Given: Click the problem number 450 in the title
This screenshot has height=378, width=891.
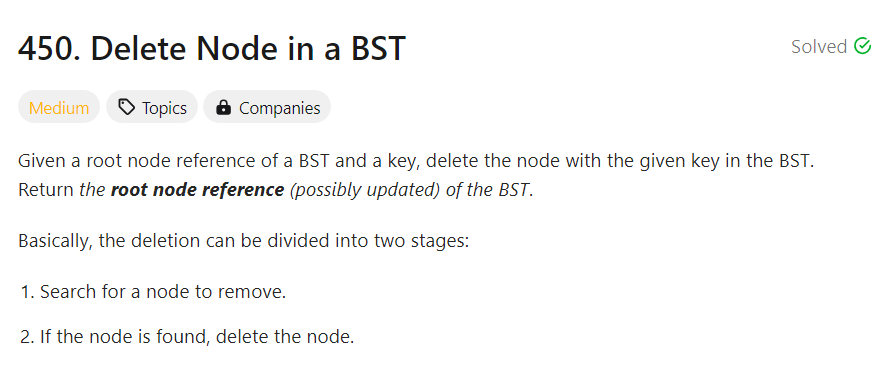Looking at the screenshot, I should coord(45,48).
